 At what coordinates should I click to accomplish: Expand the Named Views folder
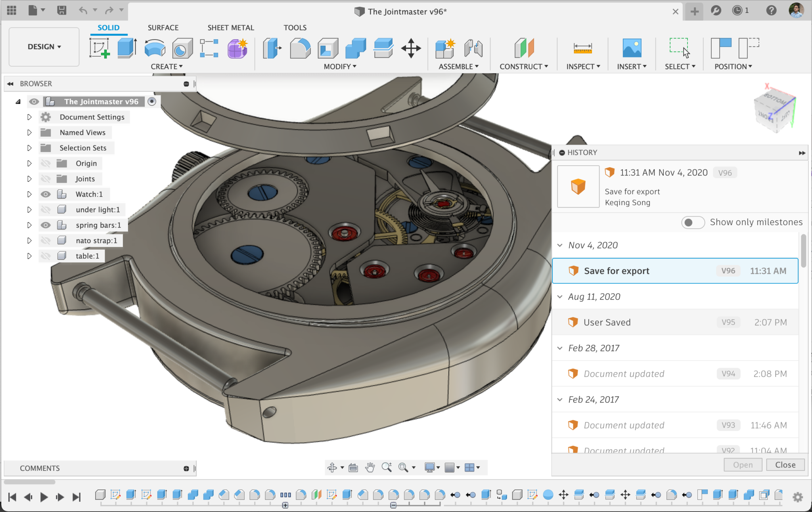pyautogui.click(x=29, y=132)
